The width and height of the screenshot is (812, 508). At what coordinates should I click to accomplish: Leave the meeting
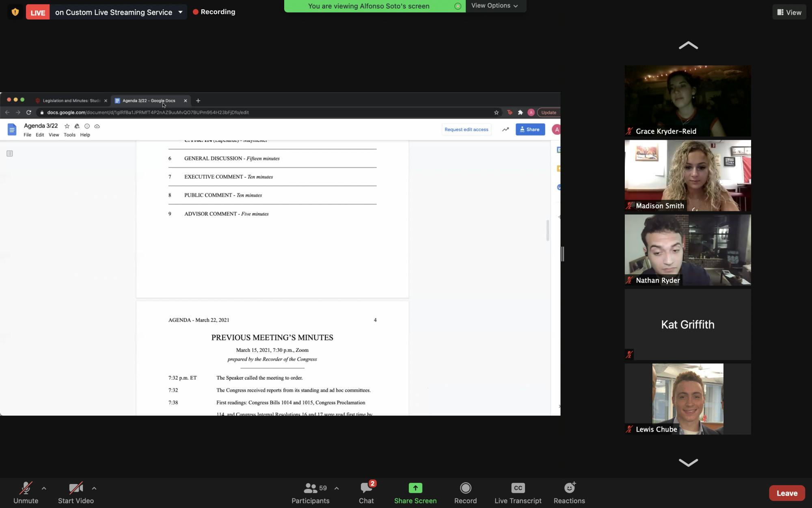click(x=786, y=493)
